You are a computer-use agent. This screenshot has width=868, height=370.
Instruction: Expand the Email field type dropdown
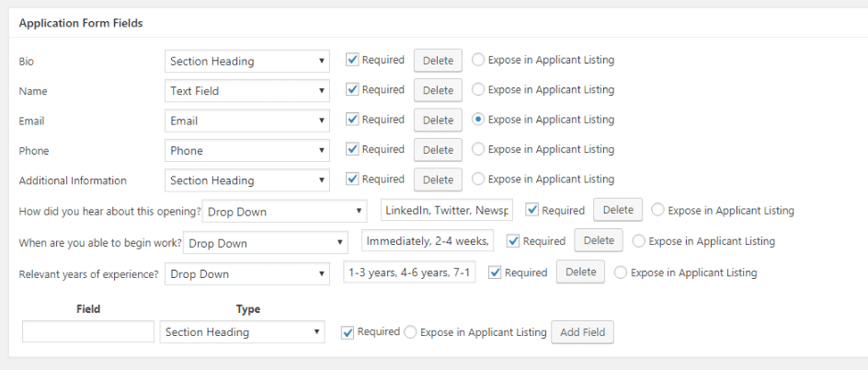[x=247, y=121]
